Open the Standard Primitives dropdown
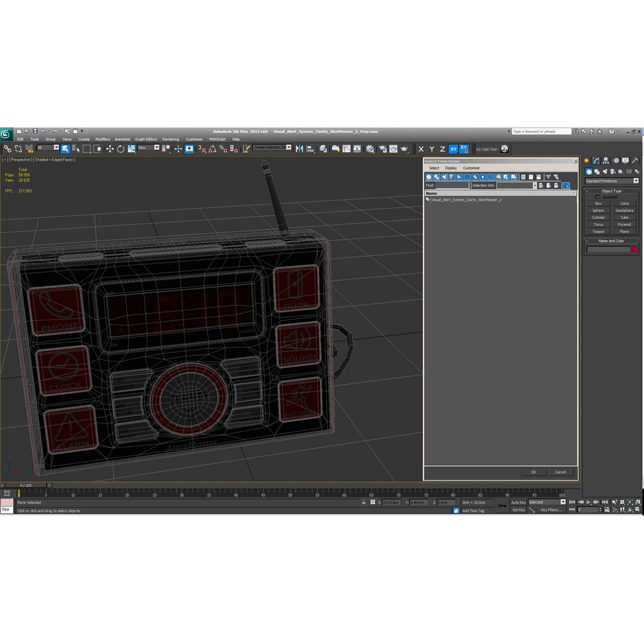The image size is (644, 644). coord(612,181)
